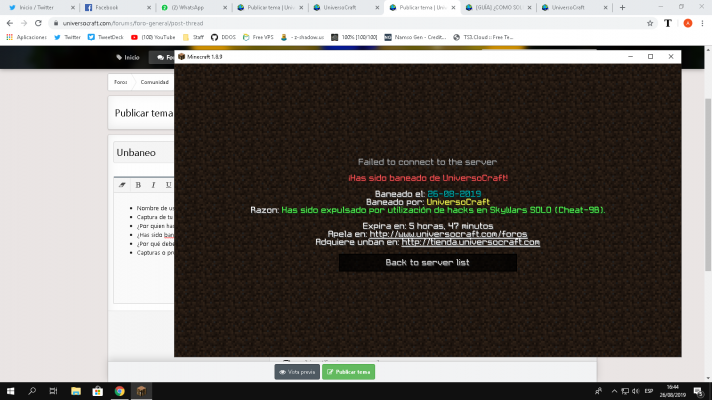The height and width of the screenshot is (400, 712).
Task: Click the Minecraft 1.8.9 window icon
Action: coord(182,57)
